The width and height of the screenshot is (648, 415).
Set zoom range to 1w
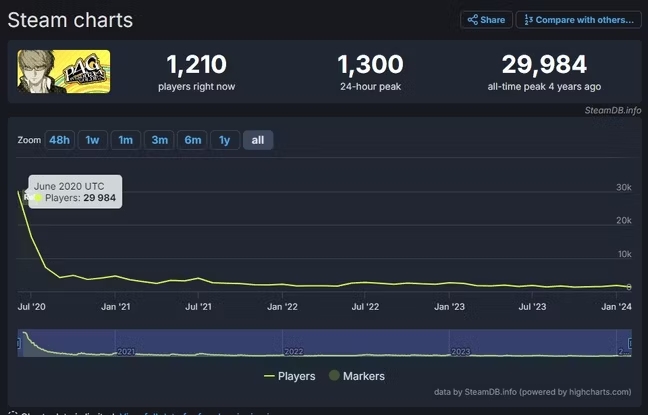(x=92, y=140)
